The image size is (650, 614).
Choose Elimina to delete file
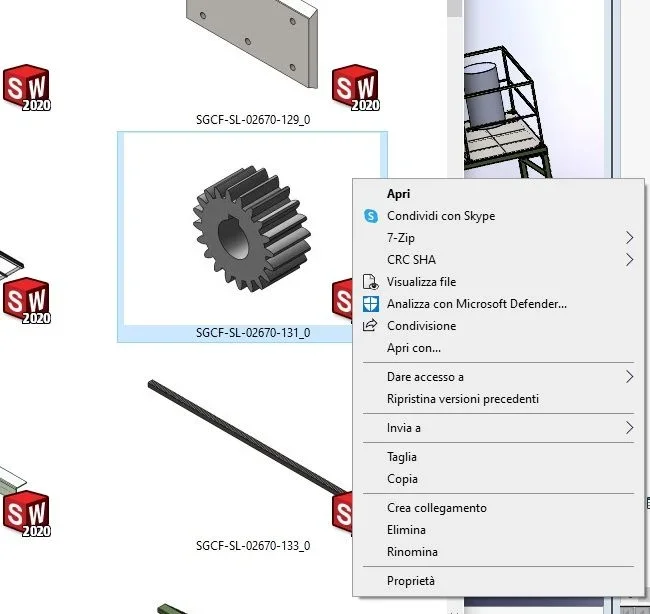(498, 530)
